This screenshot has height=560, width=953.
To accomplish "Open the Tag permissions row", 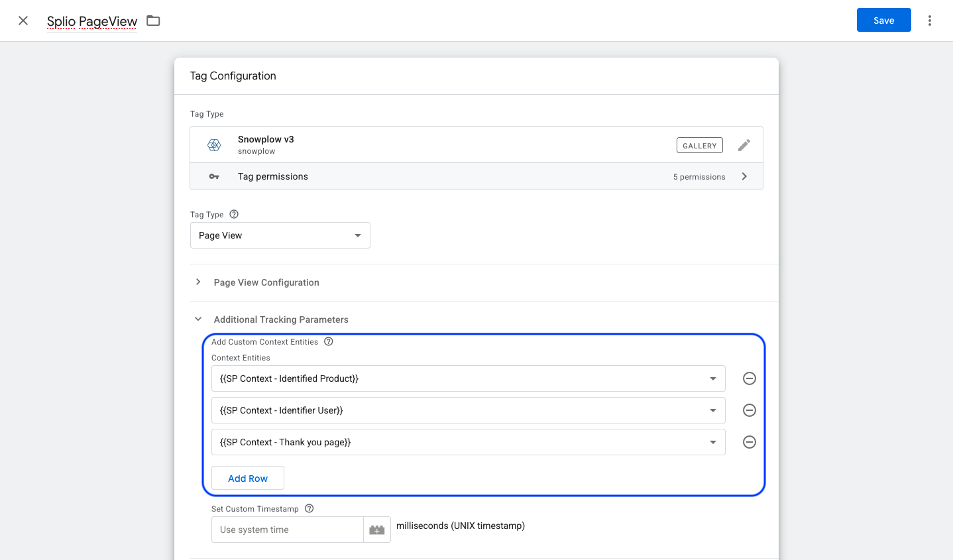I will (476, 176).
